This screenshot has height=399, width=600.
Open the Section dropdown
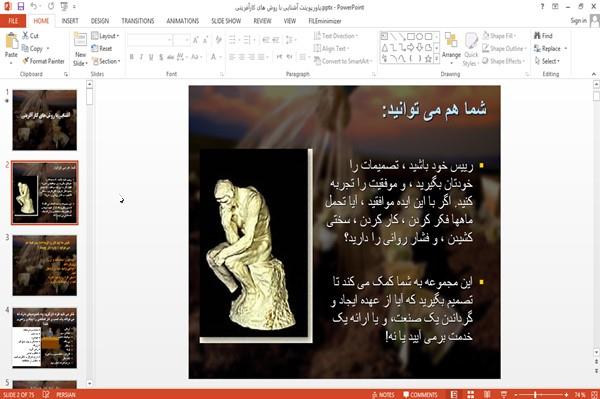(106, 61)
